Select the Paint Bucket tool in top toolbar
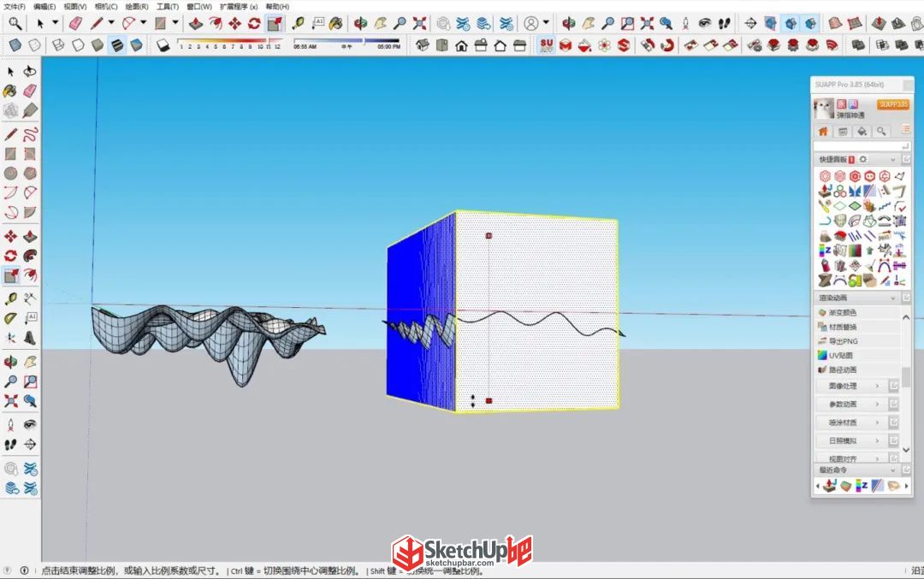The image size is (924, 579). coord(336,24)
